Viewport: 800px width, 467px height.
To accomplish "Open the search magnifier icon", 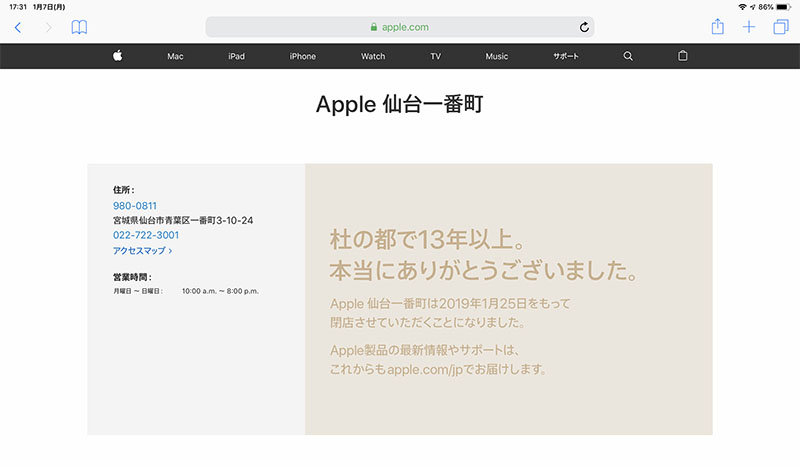I will point(628,56).
